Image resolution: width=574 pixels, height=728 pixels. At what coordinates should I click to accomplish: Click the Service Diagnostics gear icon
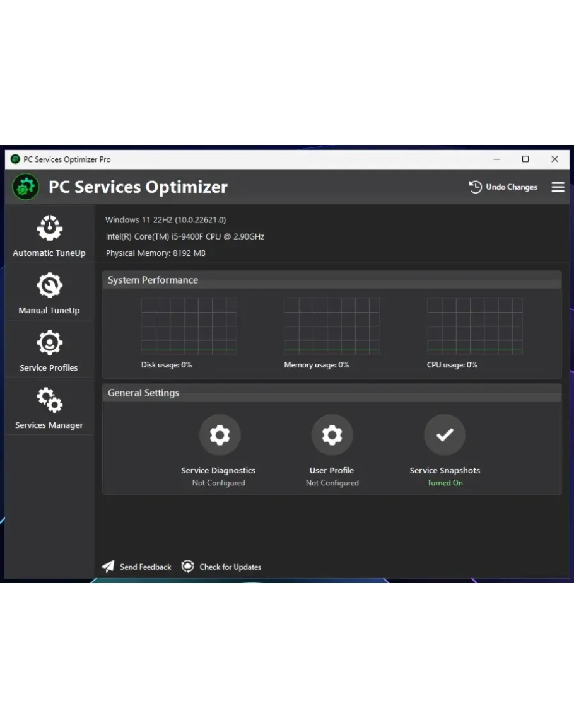(220, 435)
